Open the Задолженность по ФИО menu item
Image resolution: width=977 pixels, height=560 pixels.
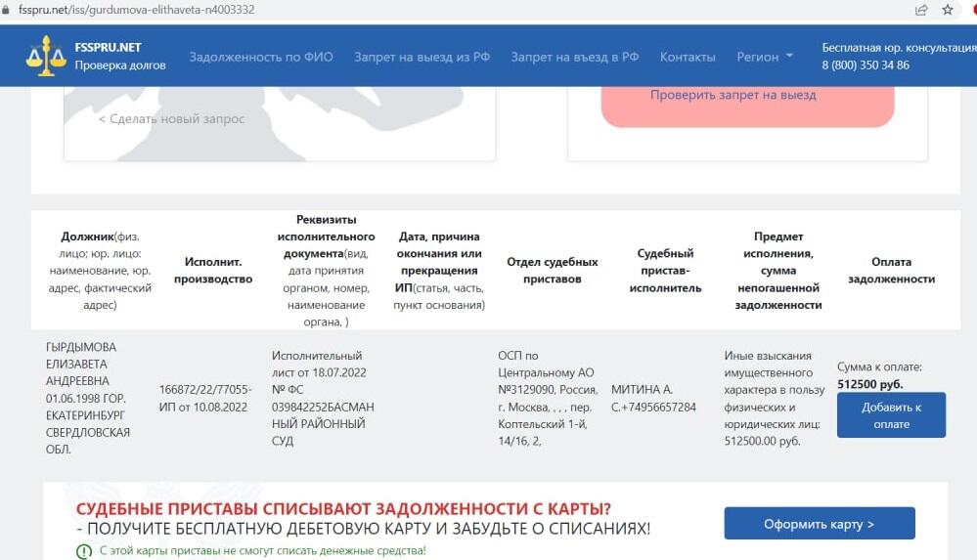click(261, 57)
